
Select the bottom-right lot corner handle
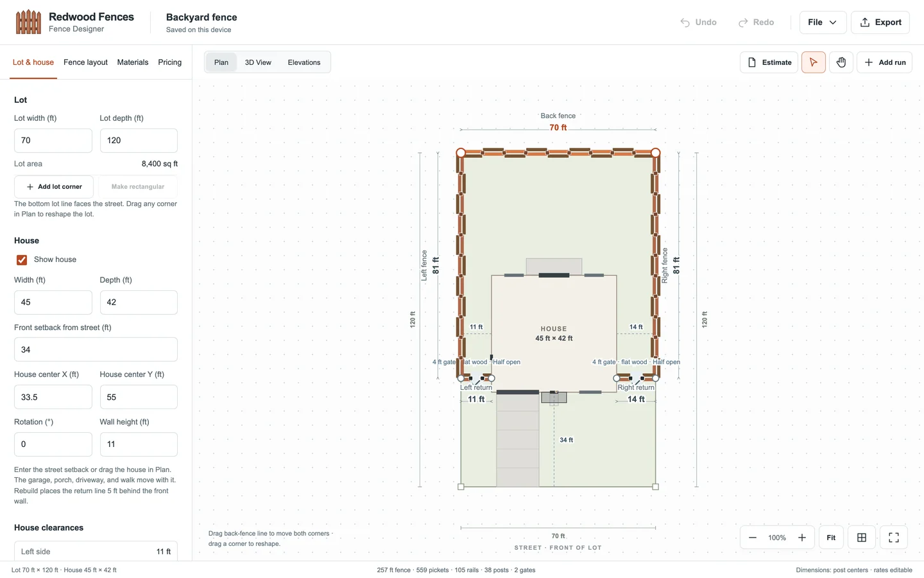[x=655, y=487]
